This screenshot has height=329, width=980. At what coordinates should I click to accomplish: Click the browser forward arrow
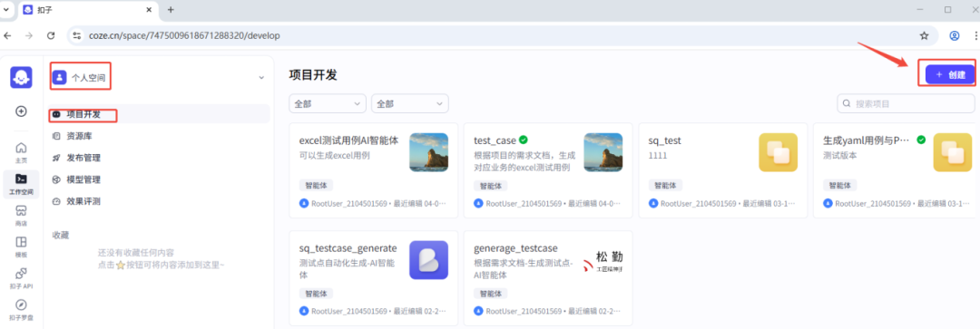click(x=29, y=35)
